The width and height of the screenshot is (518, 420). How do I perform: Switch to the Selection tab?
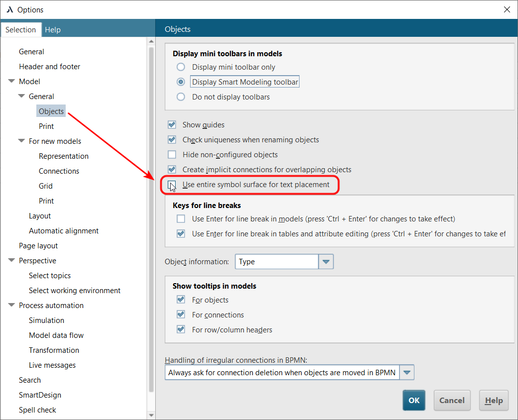pos(20,30)
